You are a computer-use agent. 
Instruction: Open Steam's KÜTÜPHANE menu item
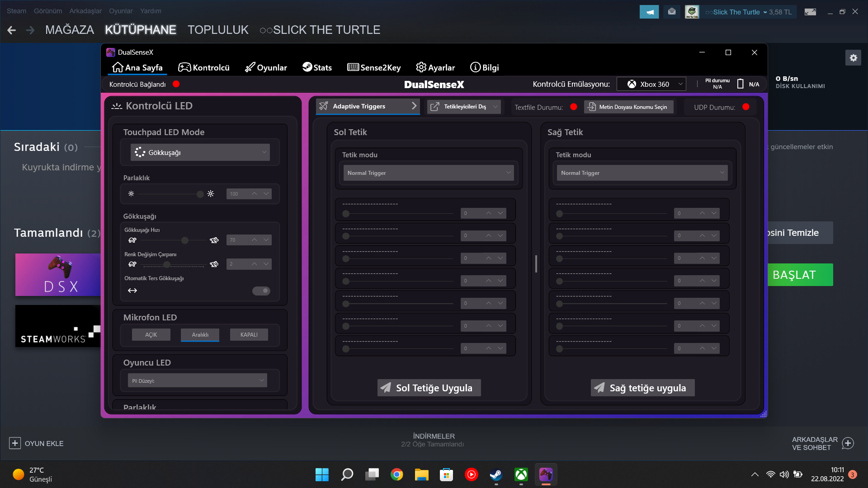click(x=141, y=29)
